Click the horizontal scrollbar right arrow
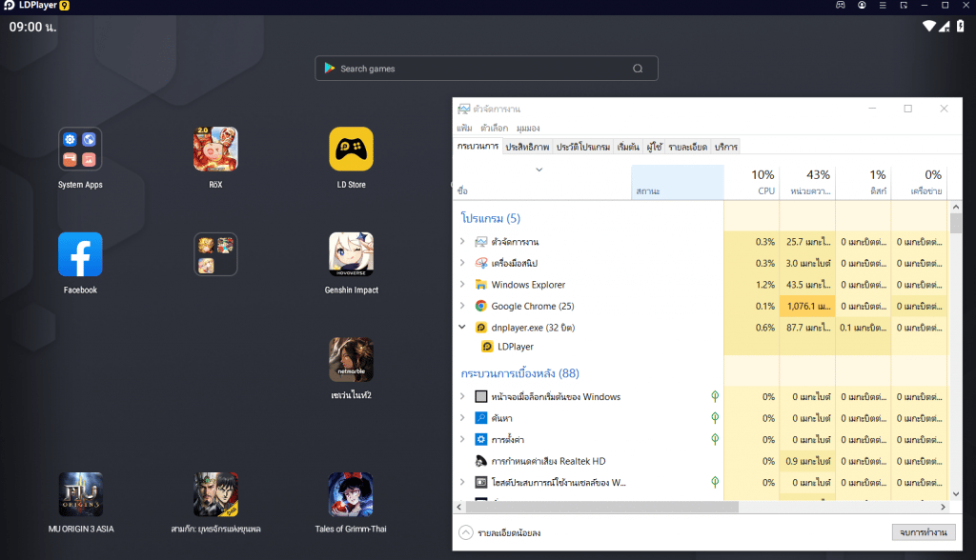This screenshot has height=560, width=976. coord(943,507)
